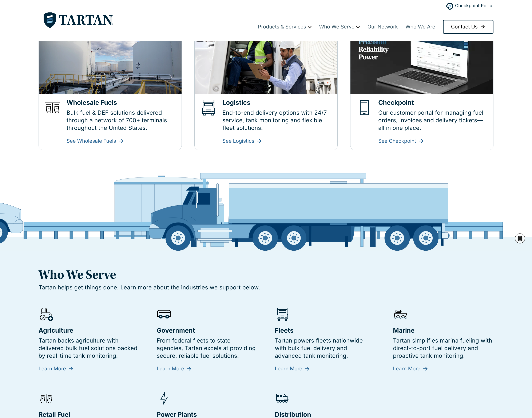Follow the See Logistics link
This screenshot has height=418, width=532.
[242, 141]
